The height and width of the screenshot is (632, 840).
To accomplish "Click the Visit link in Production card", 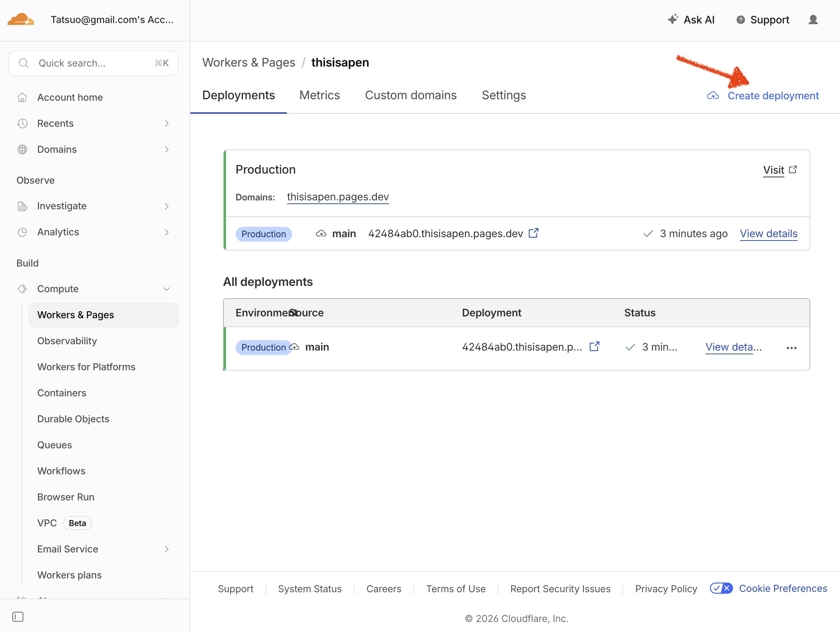I will [x=773, y=170].
